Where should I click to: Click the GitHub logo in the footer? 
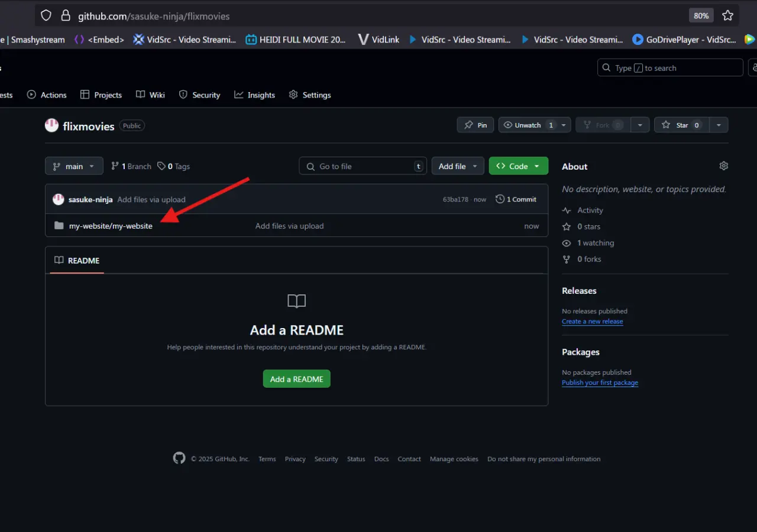click(x=179, y=458)
